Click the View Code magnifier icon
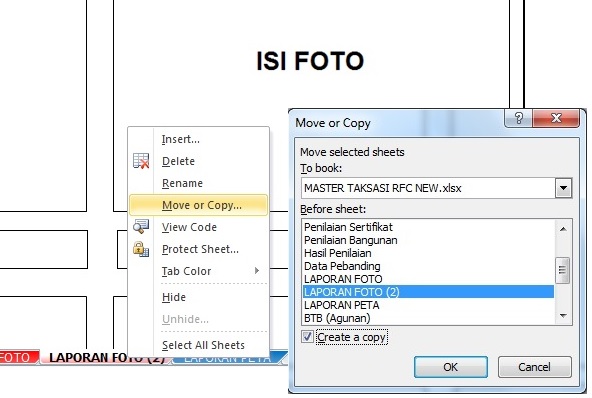The width and height of the screenshot is (592, 398). point(141,227)
